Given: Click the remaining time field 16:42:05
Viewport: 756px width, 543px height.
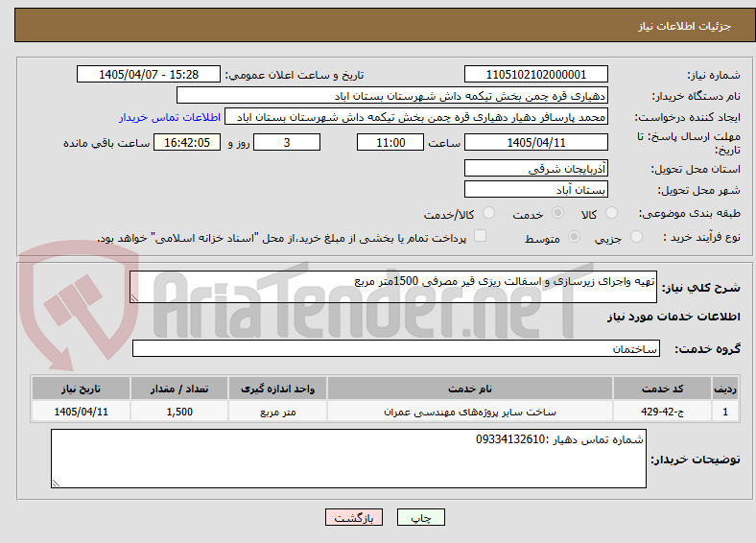Looking at the screenshot, I should pyautogui.click(x=187, y=142).
